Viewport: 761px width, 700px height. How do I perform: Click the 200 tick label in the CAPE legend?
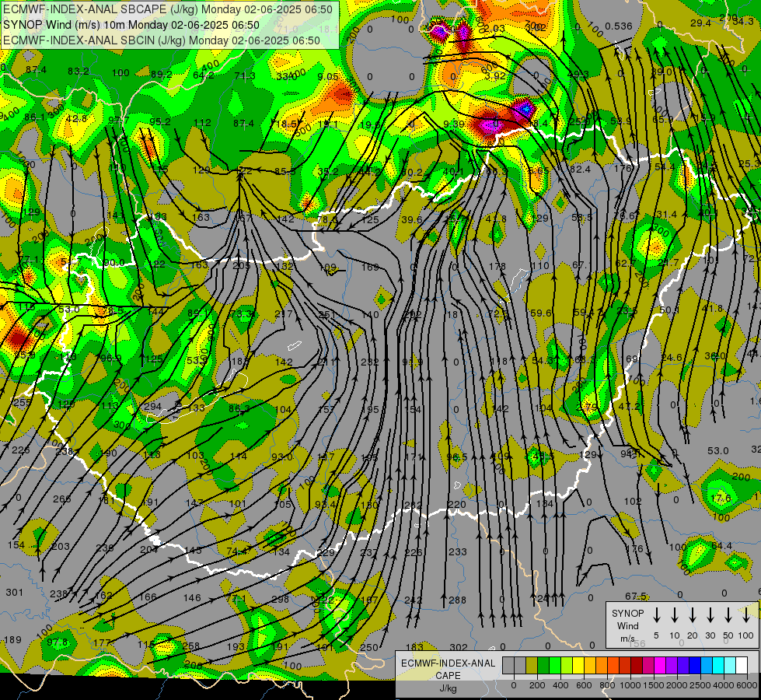[x=537, y=685]
